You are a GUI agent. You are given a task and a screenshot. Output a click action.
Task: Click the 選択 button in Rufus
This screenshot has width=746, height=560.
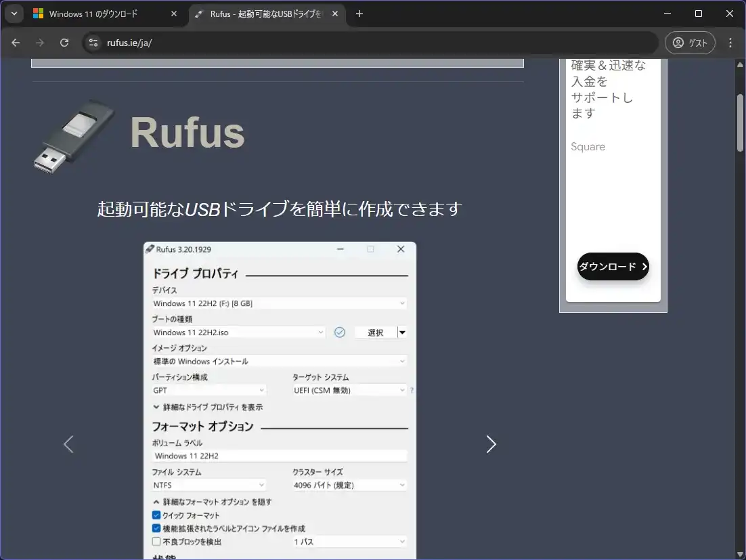[375, 332]
